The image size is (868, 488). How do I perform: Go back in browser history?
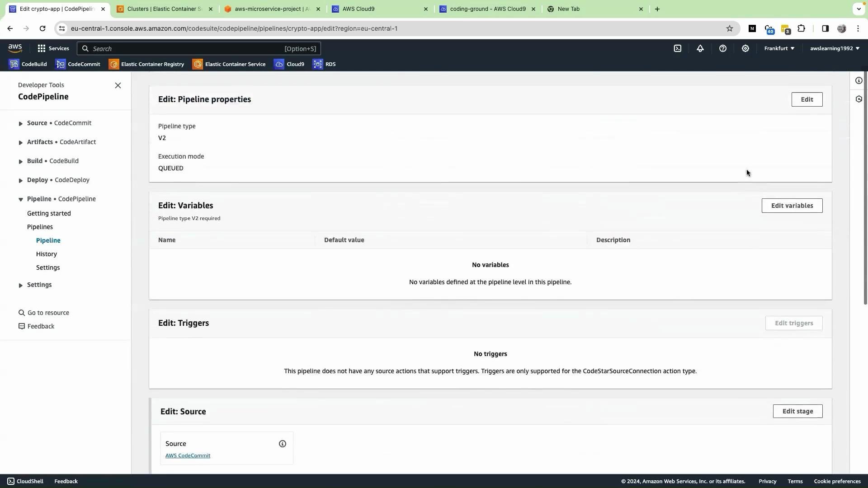tap(10, 28)
